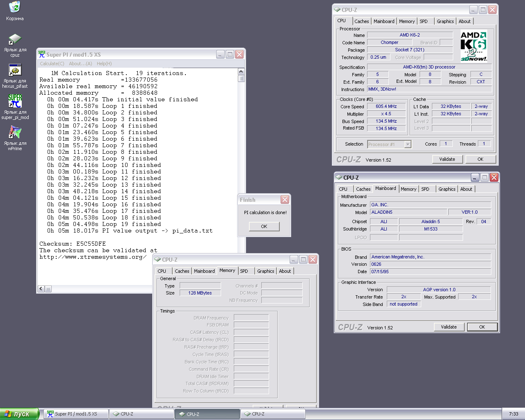Select About tab in CPU-Z Memory window

tap(285, 271)
